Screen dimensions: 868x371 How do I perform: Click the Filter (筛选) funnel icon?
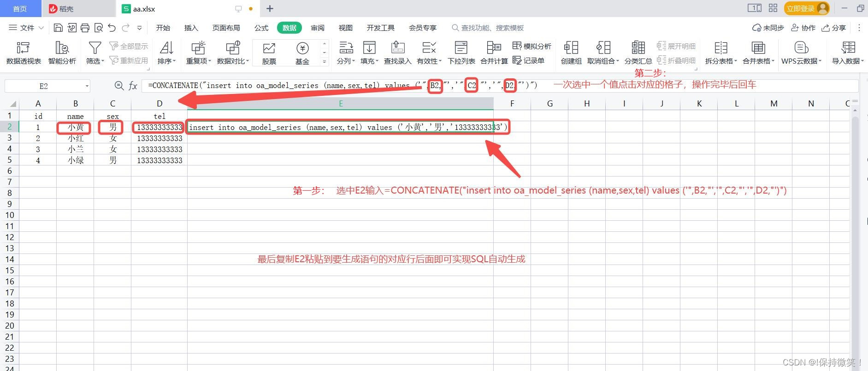[95, 48]
